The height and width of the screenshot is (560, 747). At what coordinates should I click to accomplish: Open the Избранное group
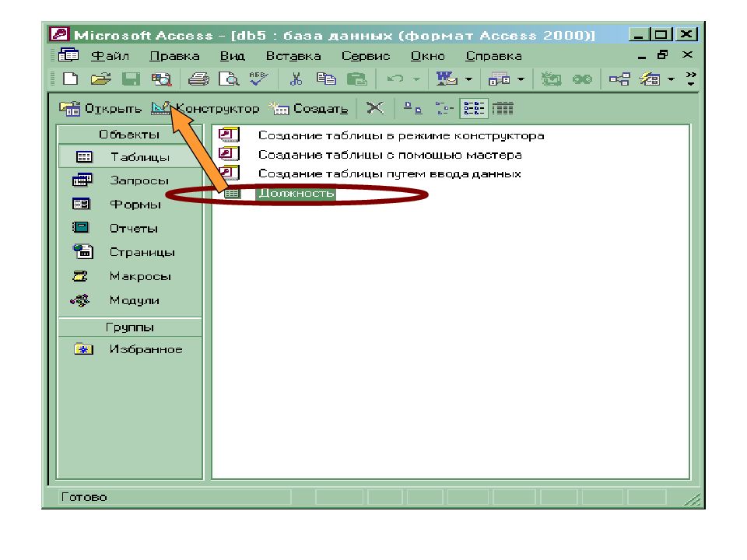(130, 349)
